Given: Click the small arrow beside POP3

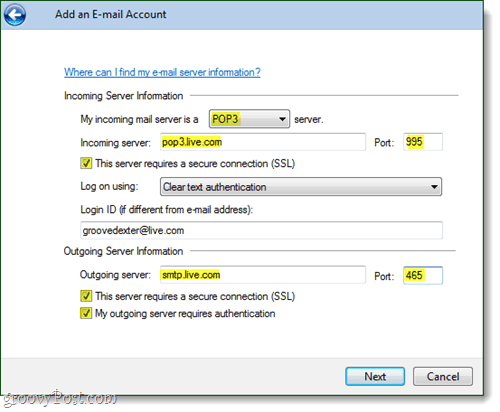Looking at the screenshot, I should coord(282,119).
